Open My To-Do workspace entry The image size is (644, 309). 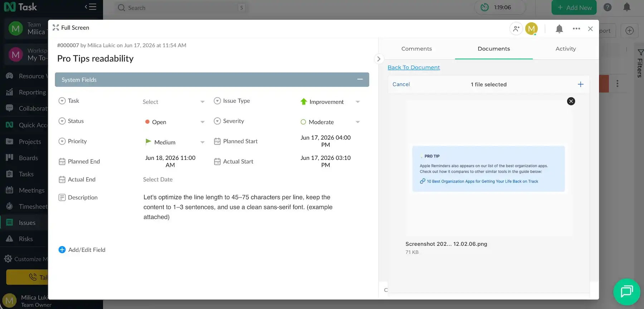coord(26,54)
